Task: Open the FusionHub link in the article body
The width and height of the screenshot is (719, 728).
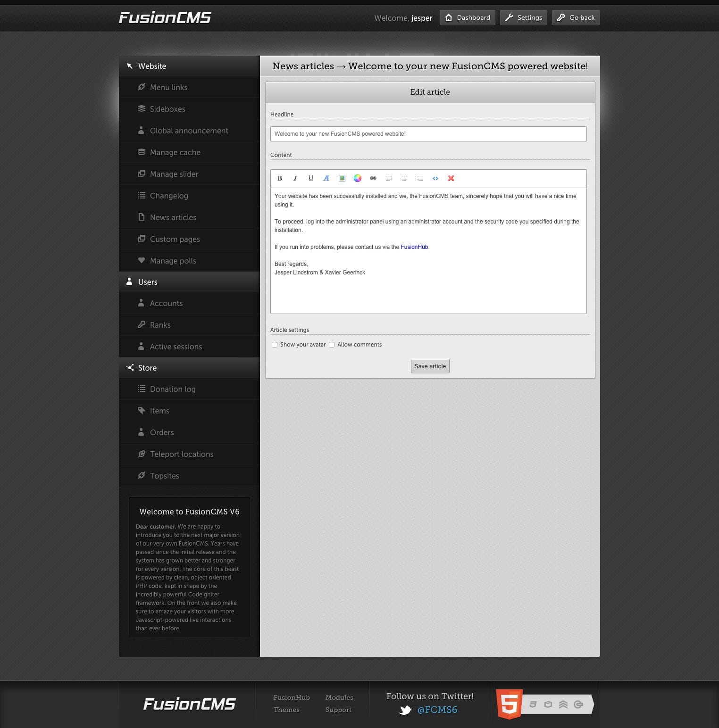Action: coord(414,247)
